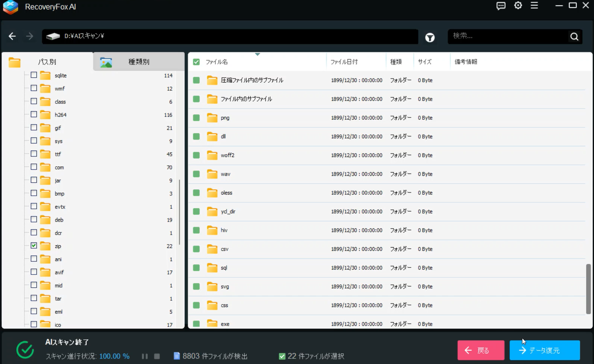Open settings gear icon
The height and width of the screenshot is (364, 594).
point(518,6)
